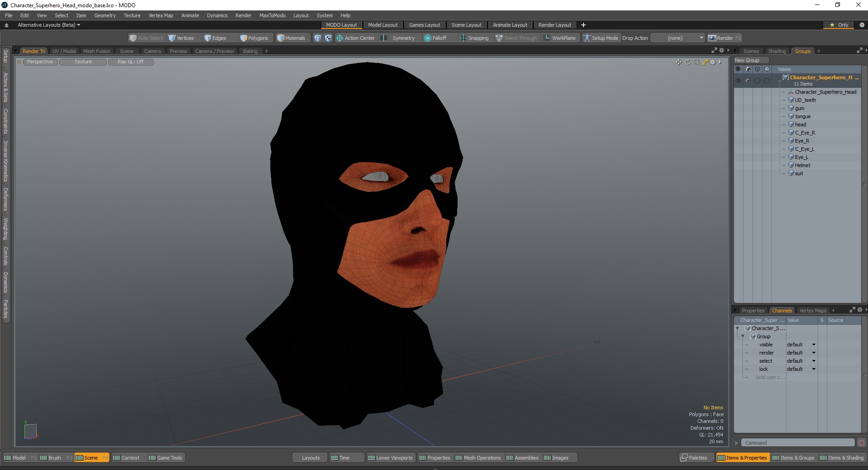The image size is (868, 470).
Task: Click the Game Tools button
Action: [165, 458]
